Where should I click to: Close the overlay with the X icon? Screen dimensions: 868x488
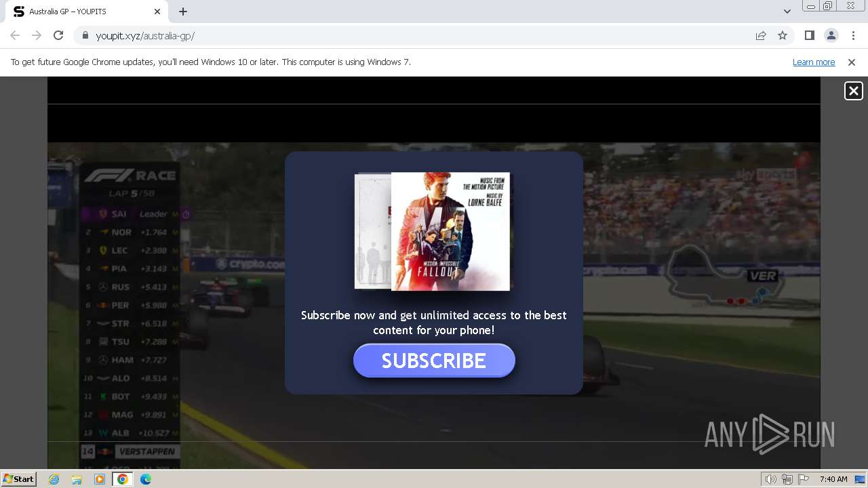pos(853,91)
